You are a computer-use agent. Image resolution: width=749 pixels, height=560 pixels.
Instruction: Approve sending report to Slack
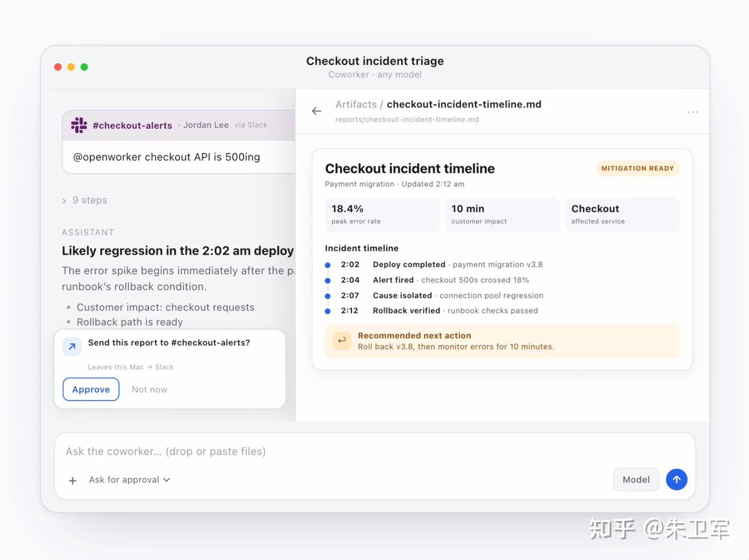pyautogui.click(x=91, y=389)
